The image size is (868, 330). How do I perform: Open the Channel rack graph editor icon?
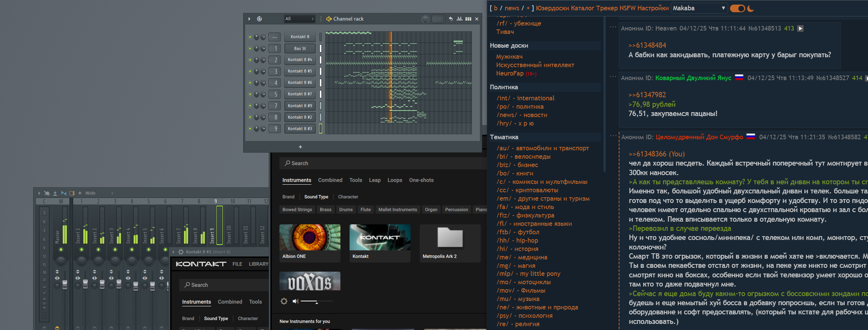[x=459, y=19]
